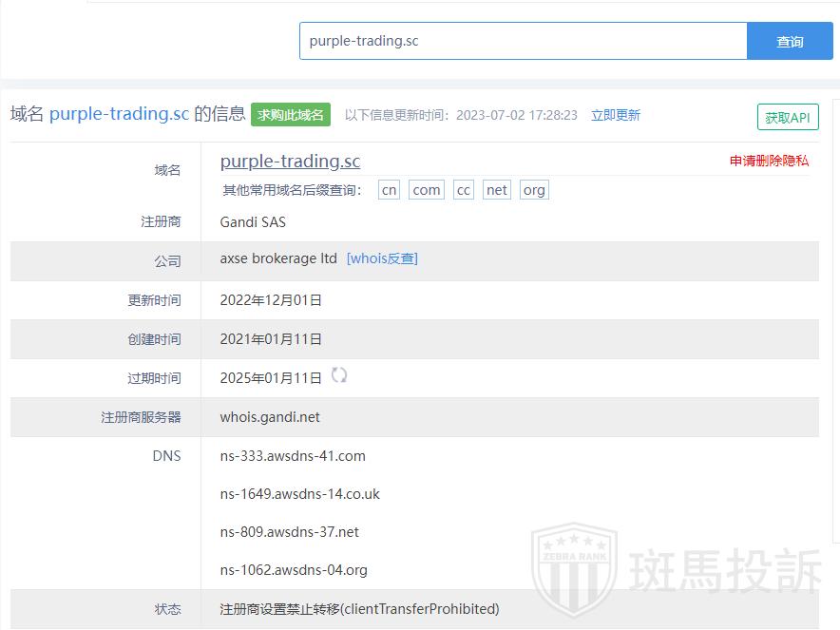Select the com domain suffix
Screen dimensions: 840x630
click(427, 190)
